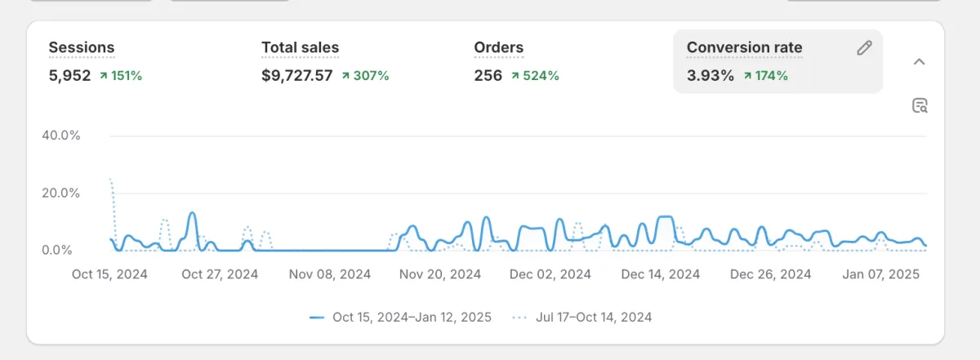Viewport: 980px width, 360px height.
Task: Collapse the metrics card with chevron arrow
Action: [x=919, y=61]
